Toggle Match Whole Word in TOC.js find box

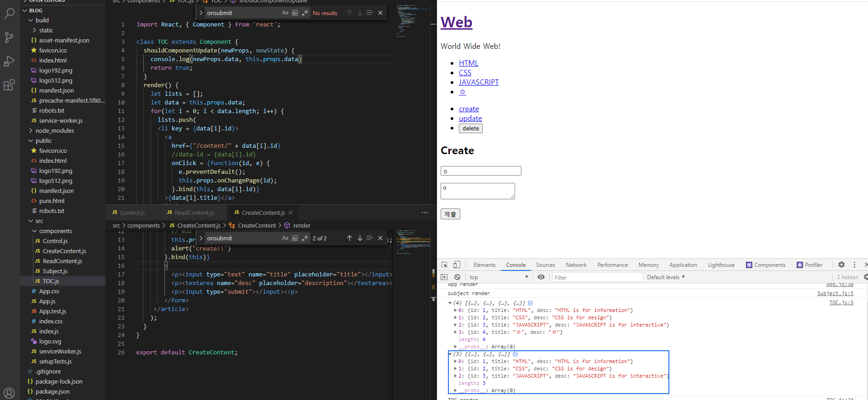click(295, 13)
